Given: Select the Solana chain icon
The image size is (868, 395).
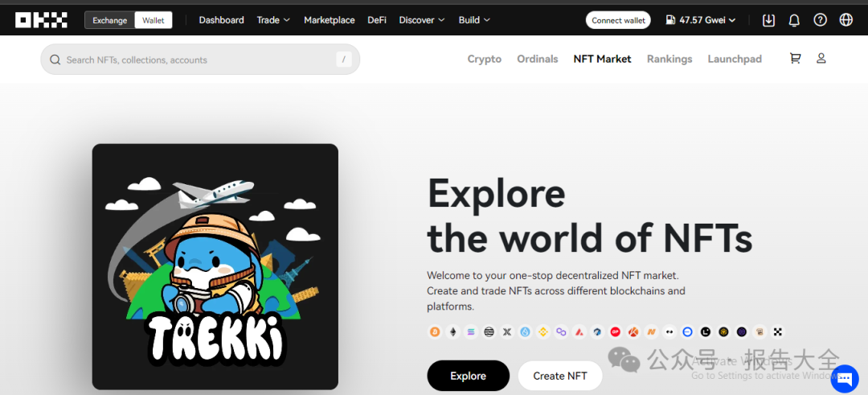Looking at the screenshot, I should pos(471,331).
